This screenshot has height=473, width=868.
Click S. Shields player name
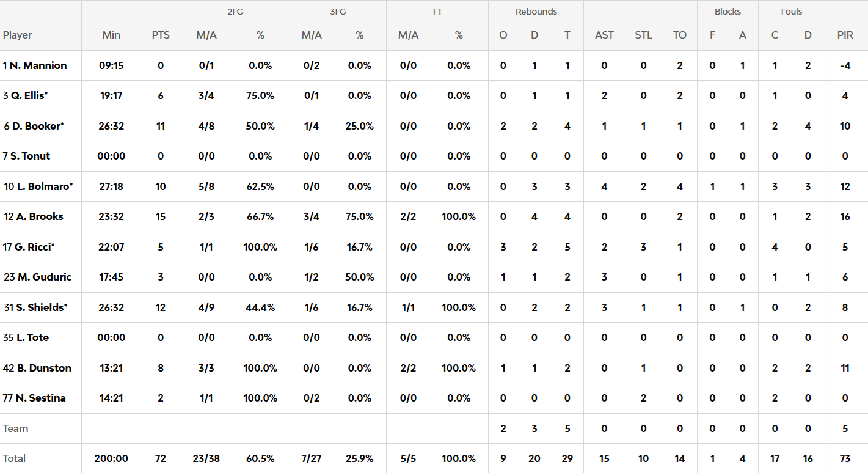(40, 307)
